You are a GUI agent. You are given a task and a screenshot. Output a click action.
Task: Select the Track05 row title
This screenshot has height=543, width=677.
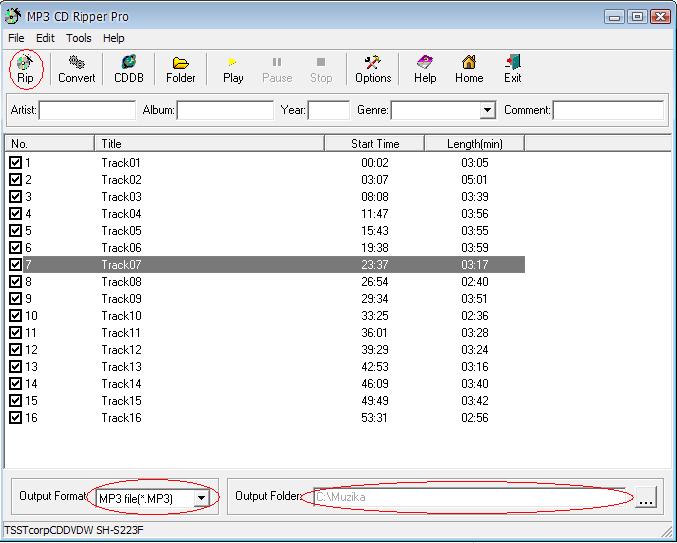pyautogui.click(x=121, y=230)
